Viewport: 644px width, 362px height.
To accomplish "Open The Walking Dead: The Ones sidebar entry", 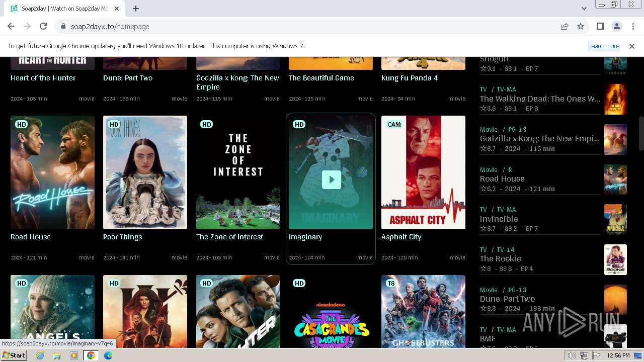I will [x=540, y=99].
